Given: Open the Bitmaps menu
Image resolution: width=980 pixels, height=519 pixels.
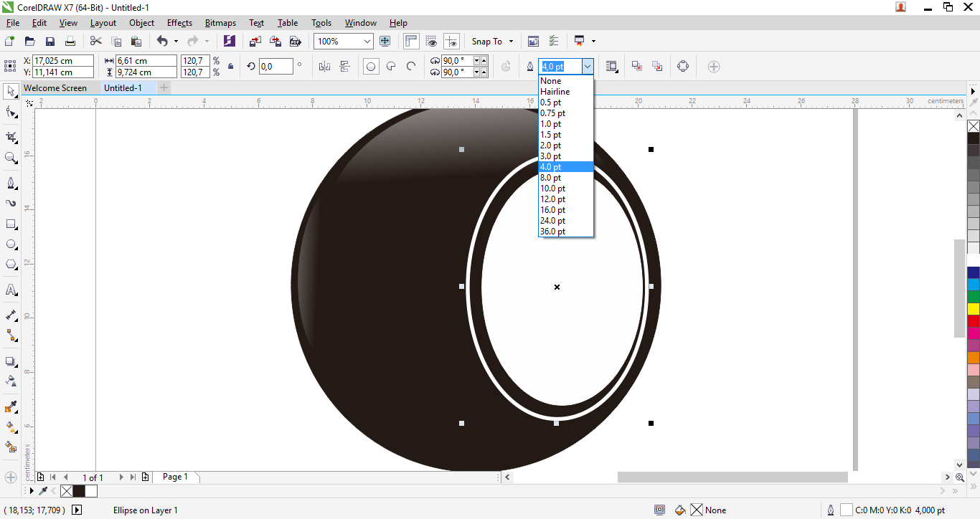Looking at the screenshot, I should 220,22.
